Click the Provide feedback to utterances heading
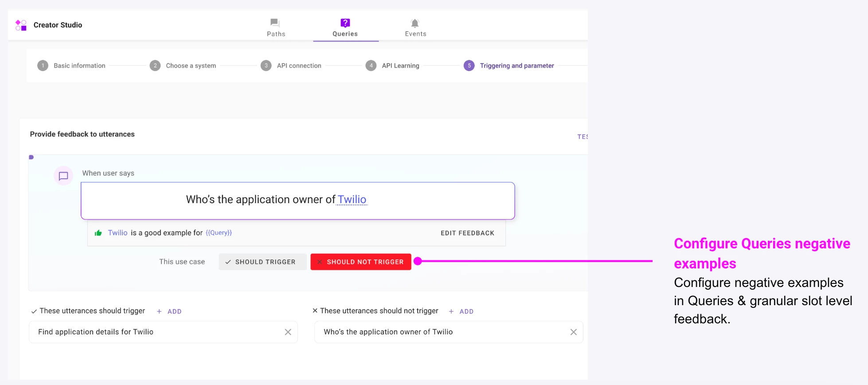 coord(82,134)
